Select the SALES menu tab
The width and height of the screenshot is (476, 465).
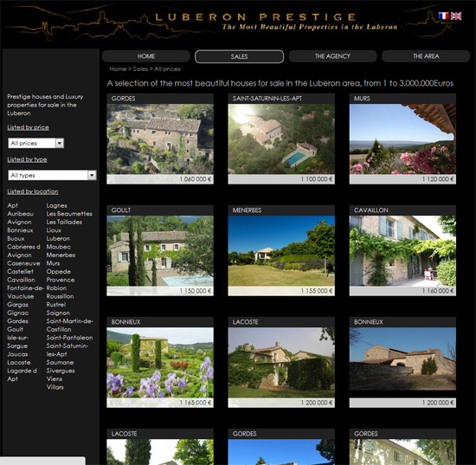(239, 56)
